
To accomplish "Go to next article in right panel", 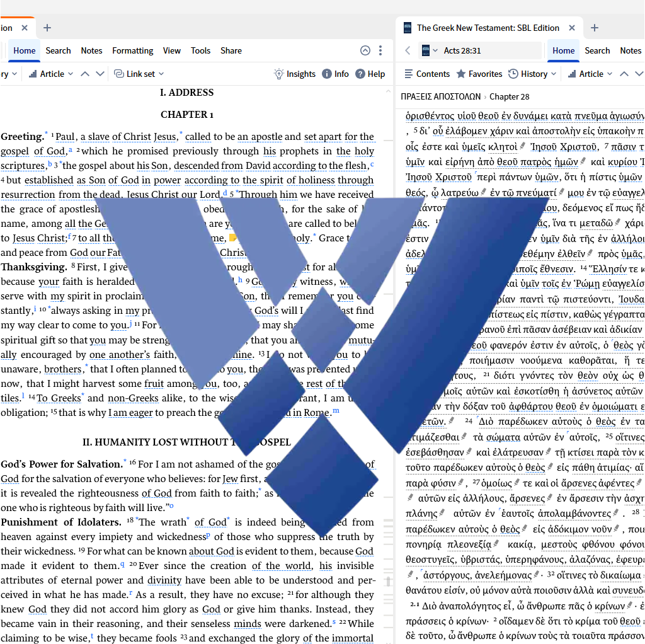I will point(639,74).
